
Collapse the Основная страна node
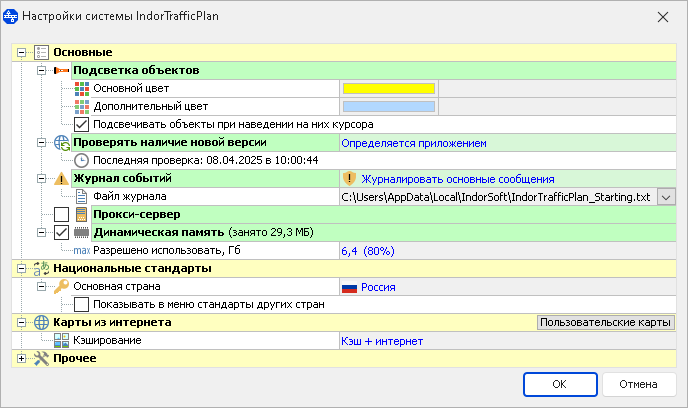point(41,286)
